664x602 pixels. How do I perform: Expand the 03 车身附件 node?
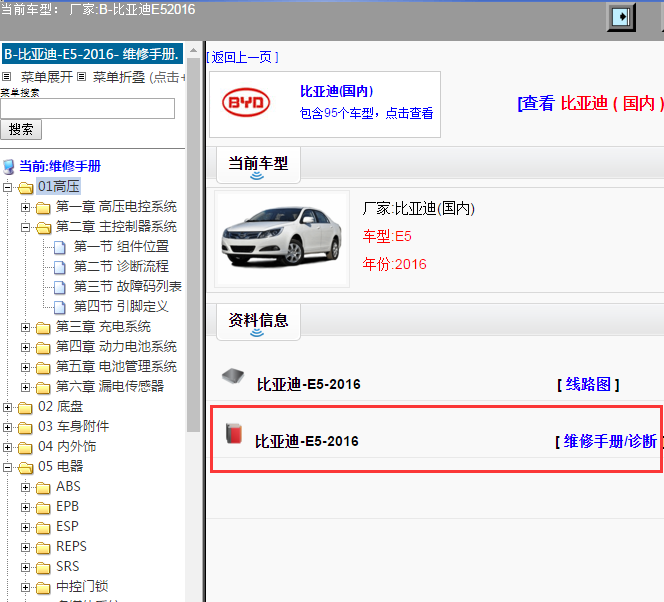[7, 427]
